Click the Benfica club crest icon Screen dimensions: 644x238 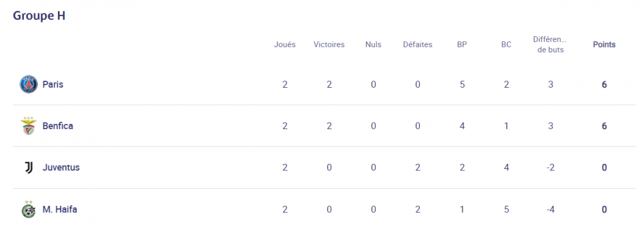(x=29, y=126)
